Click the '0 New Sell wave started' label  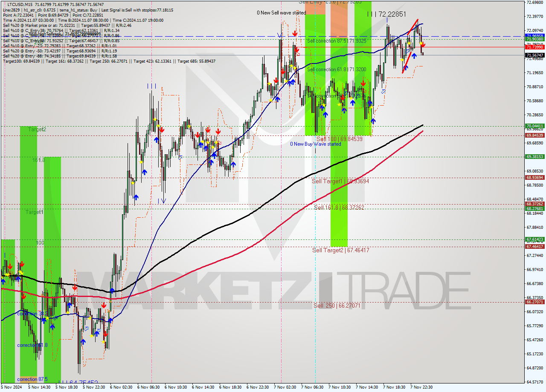point(281,13)
